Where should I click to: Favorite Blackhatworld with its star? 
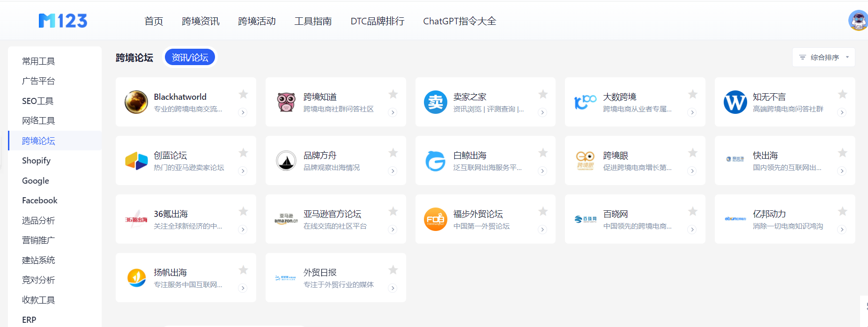point(243,94)
